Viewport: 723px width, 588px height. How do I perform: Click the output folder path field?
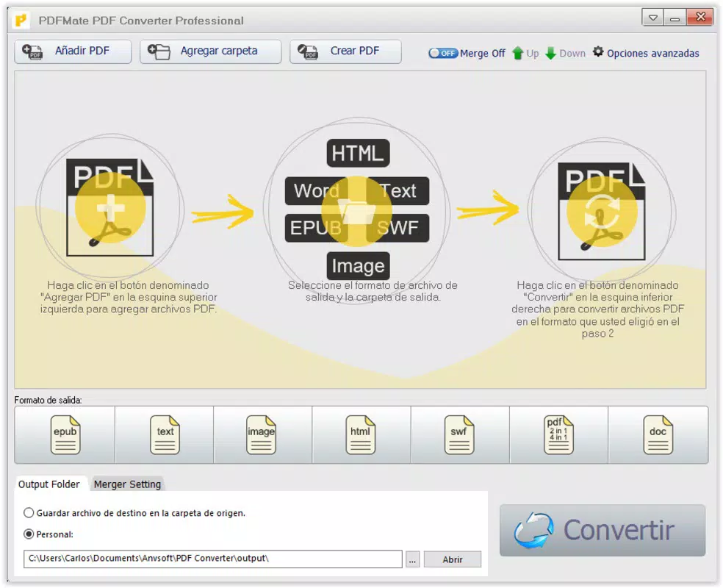(x=213, y=559)
